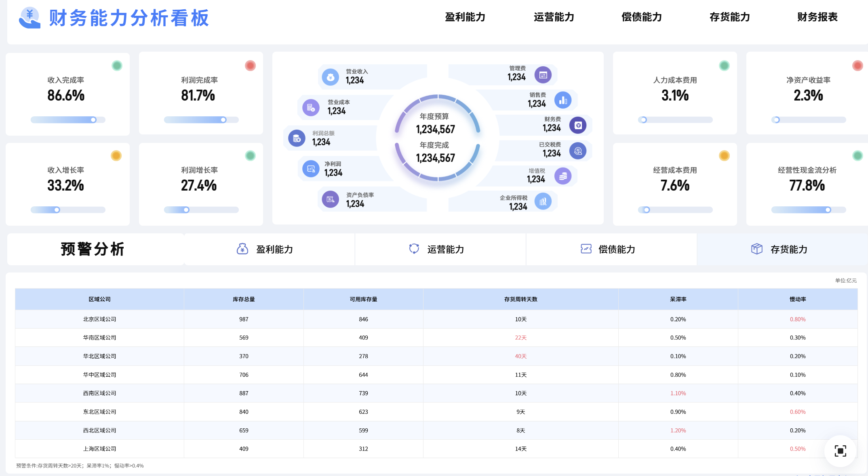Click the red status dot on 利润完成率 card

250,65
